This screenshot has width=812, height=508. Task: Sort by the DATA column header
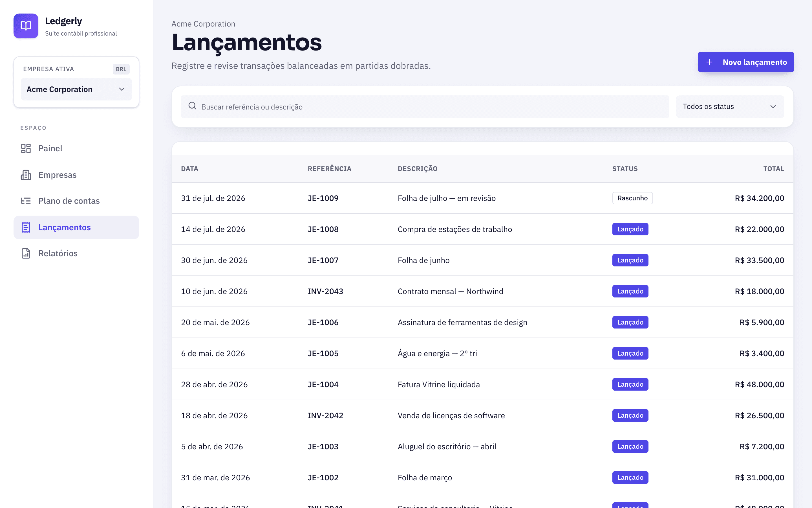pos(189,169)
